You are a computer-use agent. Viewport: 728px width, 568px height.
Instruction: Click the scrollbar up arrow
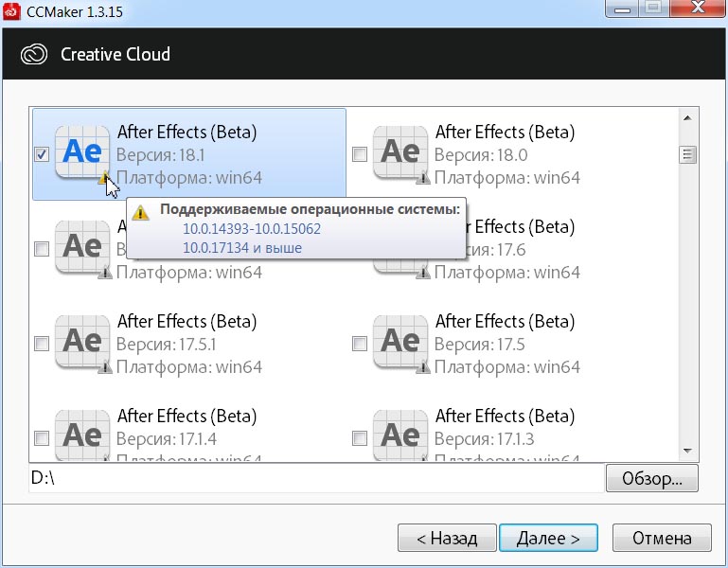(687, 118)
